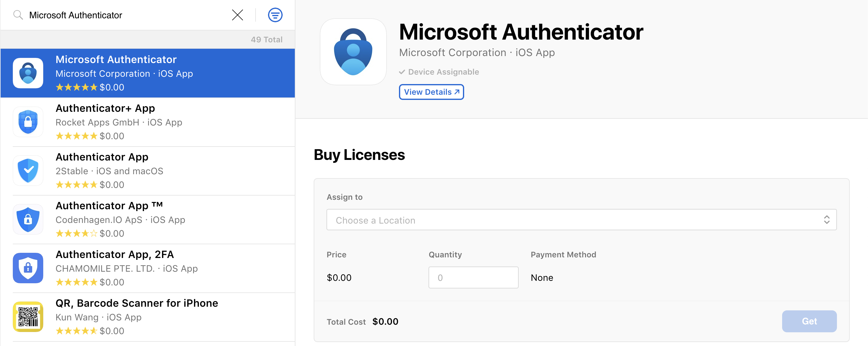The height and width of the screenshot is (346, 868).
Task: Click the Codenhagen.IO shield lock icon
Action: [28, 220]
